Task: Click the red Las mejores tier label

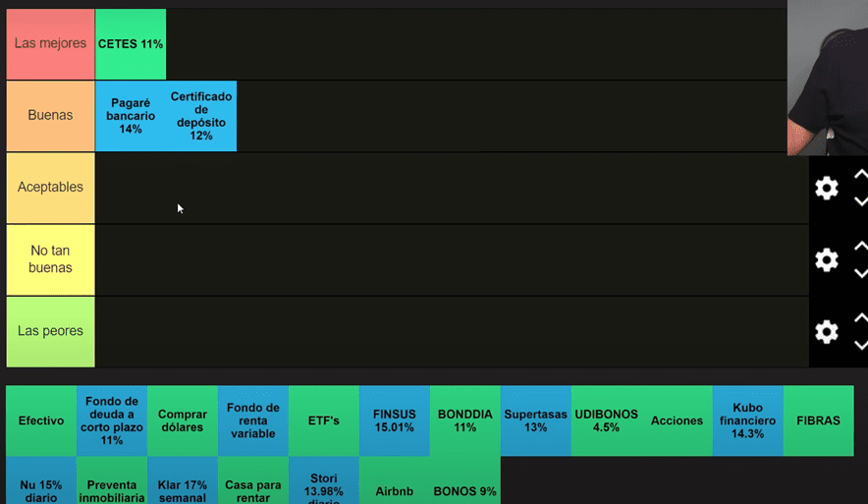Action: (x=50, y=44)
